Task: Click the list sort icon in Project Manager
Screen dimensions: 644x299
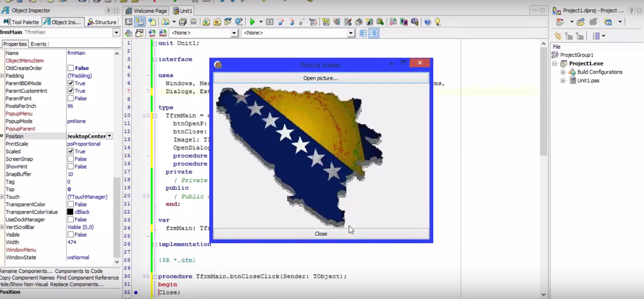Action: (596, 36)
